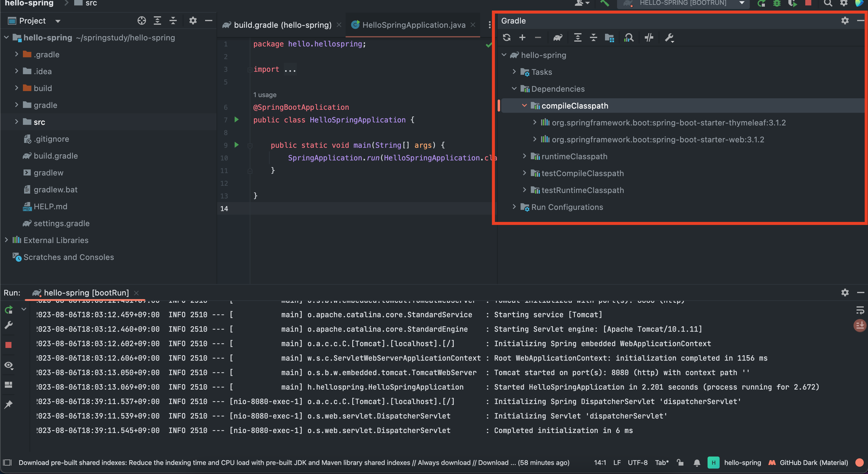Click UTF-8 encoding in status bar
868x474 pixels.
click(x=638, y=463)
